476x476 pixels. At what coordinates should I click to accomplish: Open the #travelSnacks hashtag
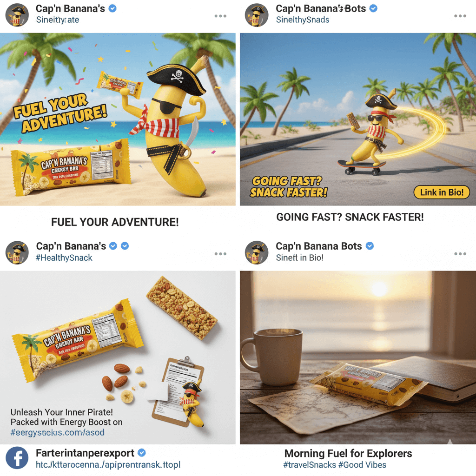(310, 465)
